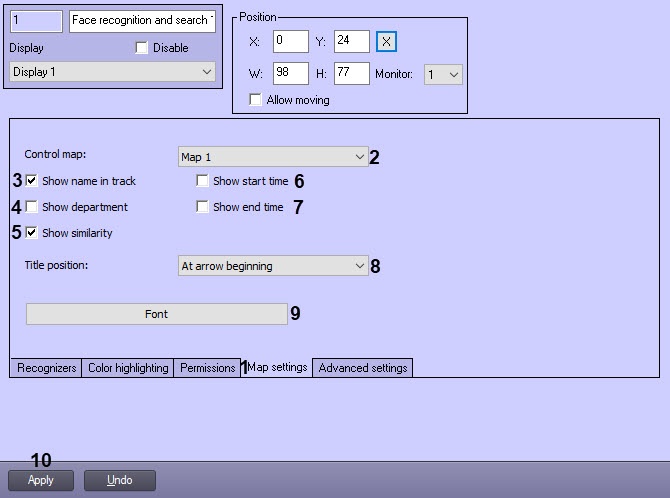This screenshot has width=670, height=498.
Task: Open the Monitor dropdown
Action: coord(443,74)
